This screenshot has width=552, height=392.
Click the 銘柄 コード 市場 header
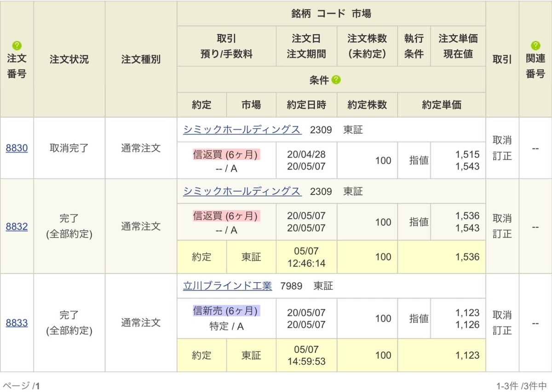(x=331, y=14)
